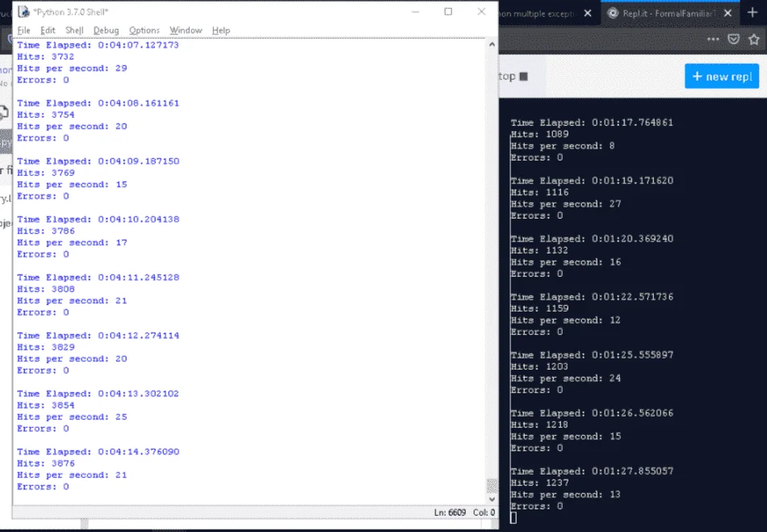Click 'Hits: 1237' in Repl.it console

(x=539, y=484)
